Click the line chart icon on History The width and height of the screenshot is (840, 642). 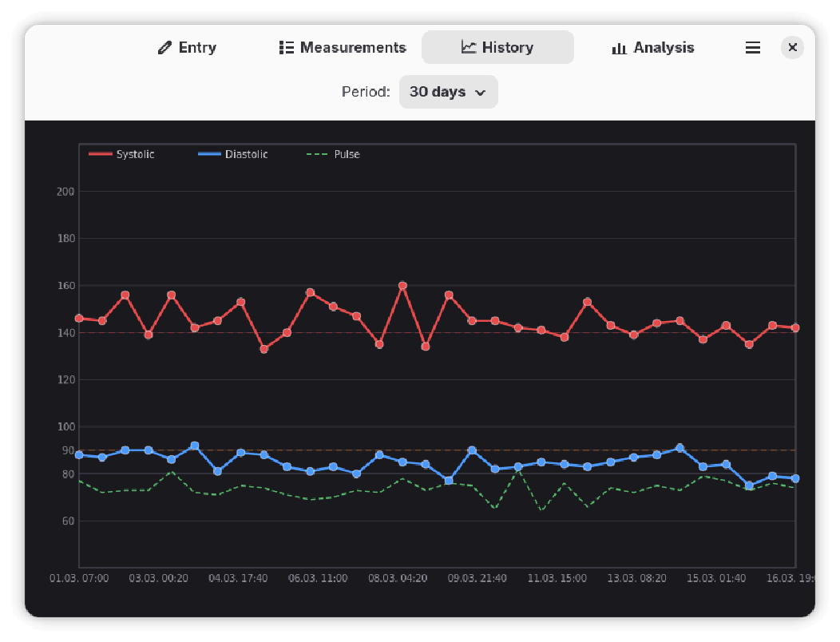click(x=469, y=48)
